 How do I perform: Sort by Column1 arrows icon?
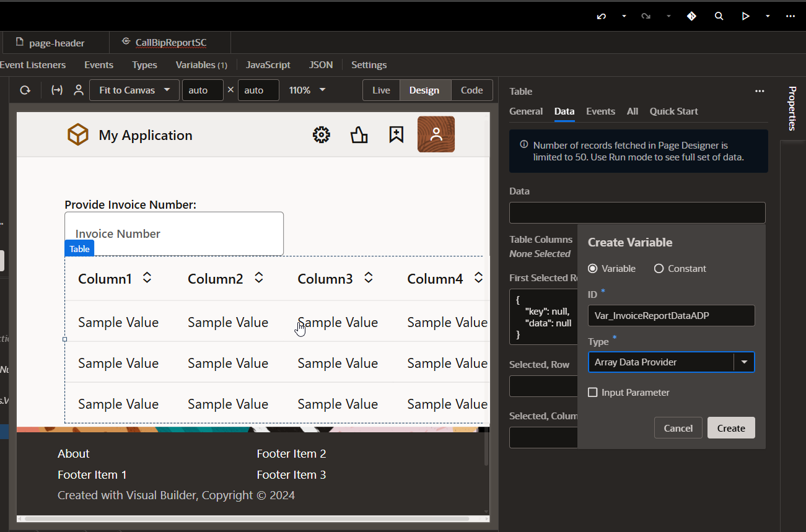coord(147,277)
